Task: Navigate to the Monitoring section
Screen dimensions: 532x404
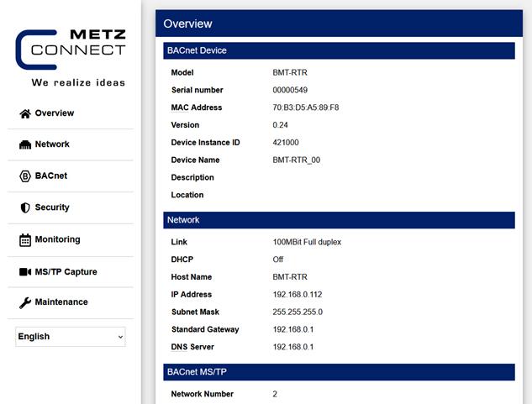Action: pyautogui.click(x=58, y=239)
